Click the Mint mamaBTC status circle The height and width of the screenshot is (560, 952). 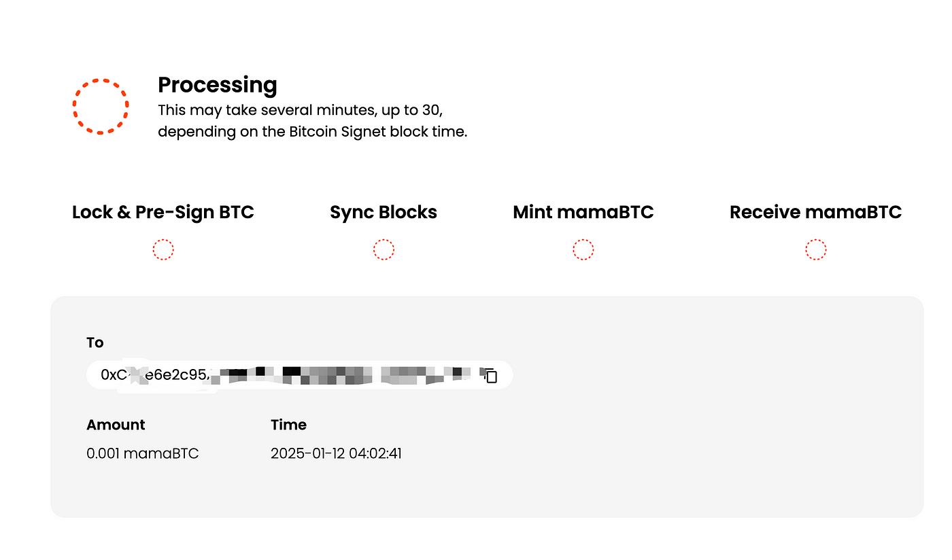pos(583,250)
